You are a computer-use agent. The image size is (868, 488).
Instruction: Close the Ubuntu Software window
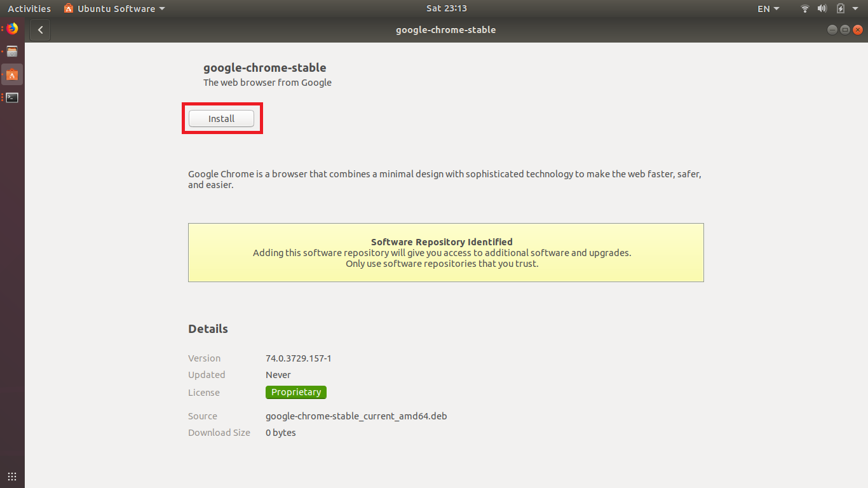coord(857,30)
